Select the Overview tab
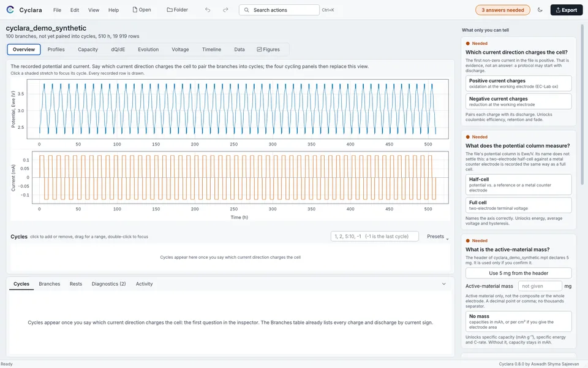Viewport: 588px width, 368px height. click(x=24, y=50)
